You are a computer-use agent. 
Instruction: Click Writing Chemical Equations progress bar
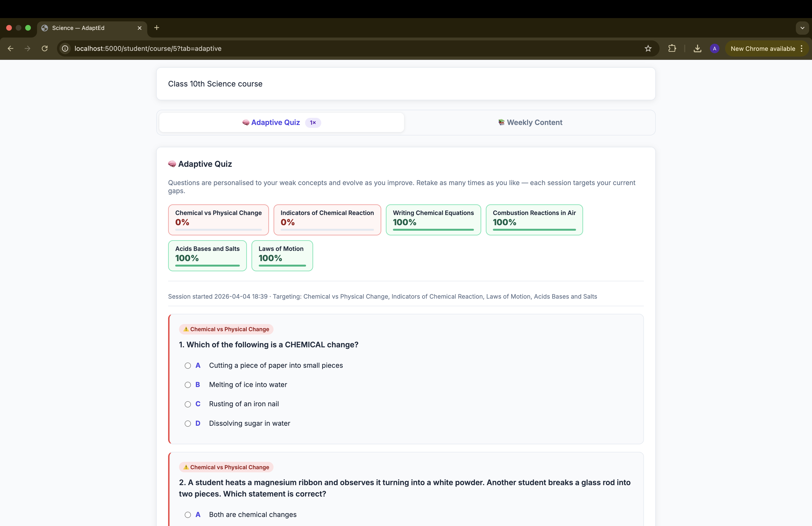point(433,230)
